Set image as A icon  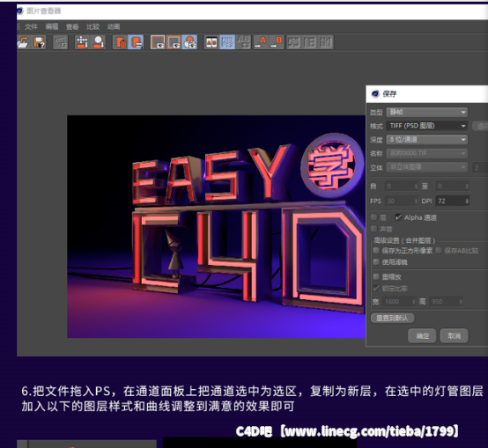pyautogui.click(x=261, y=42)
